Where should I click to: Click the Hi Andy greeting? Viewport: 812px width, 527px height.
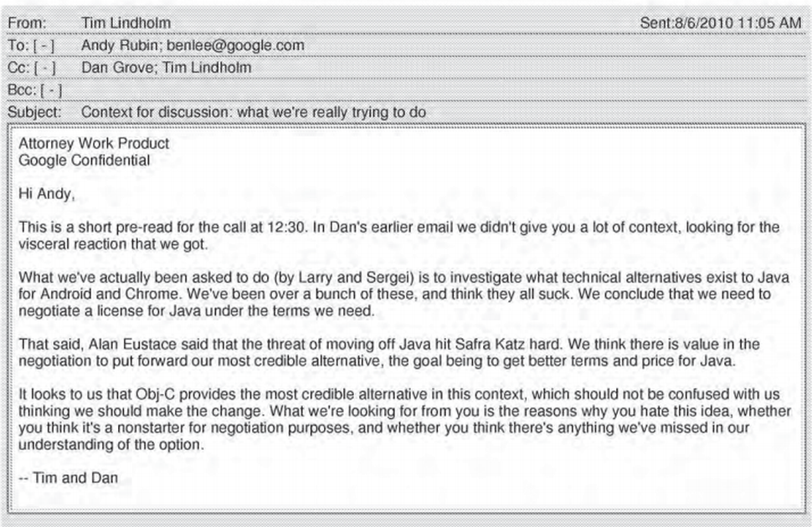click(47, 193)
